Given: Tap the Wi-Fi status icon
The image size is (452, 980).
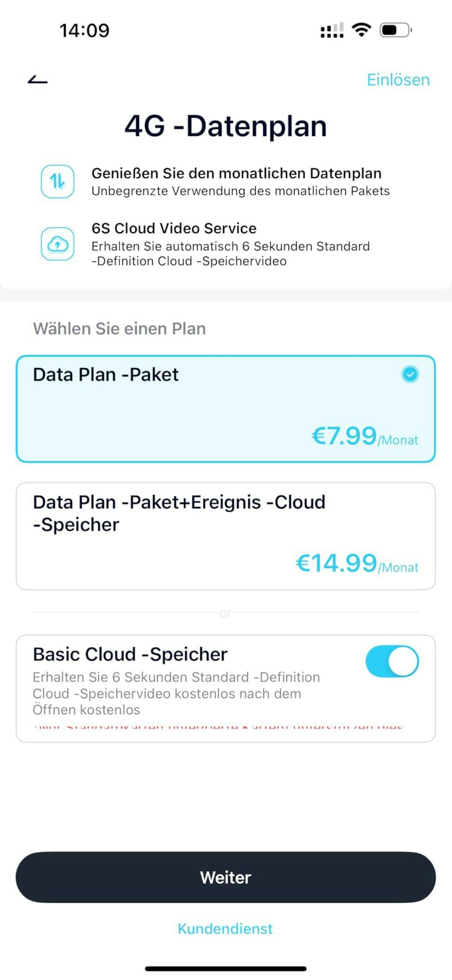Looking at the screenshot, I should 361,30.
